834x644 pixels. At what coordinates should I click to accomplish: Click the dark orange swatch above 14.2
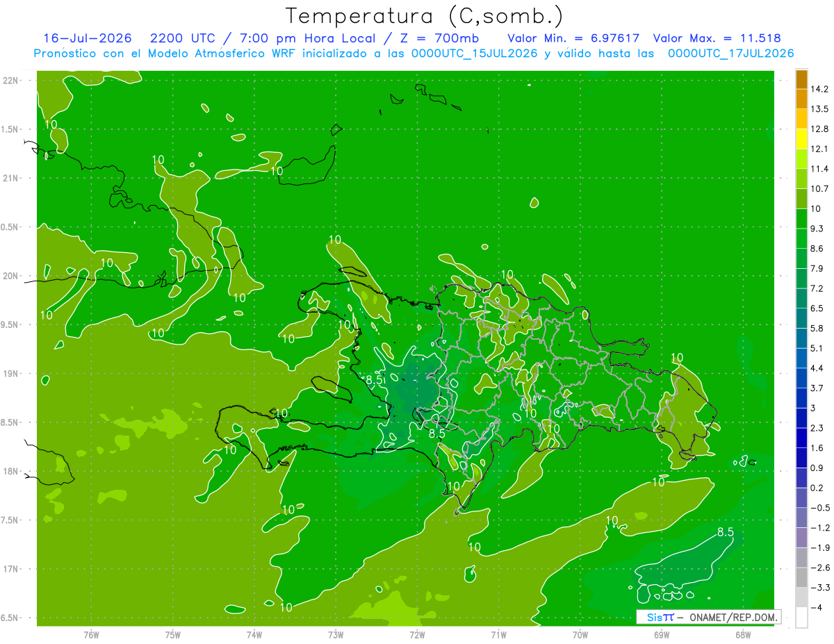pyautogui.click(x=801, y=79)
